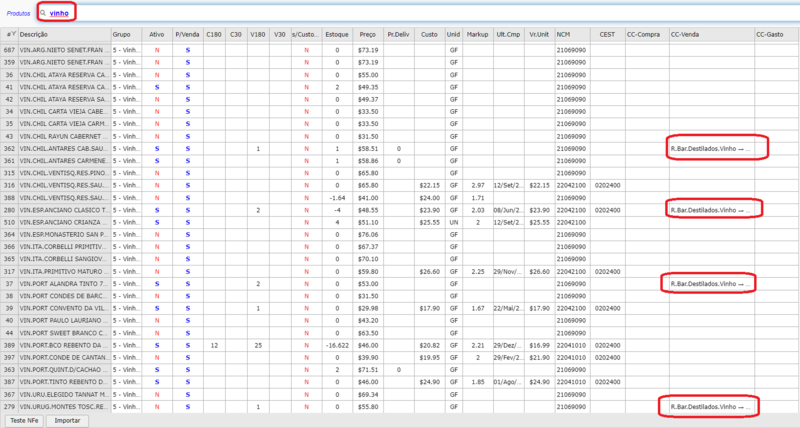Click the Teste NFe button

point(24,421)
